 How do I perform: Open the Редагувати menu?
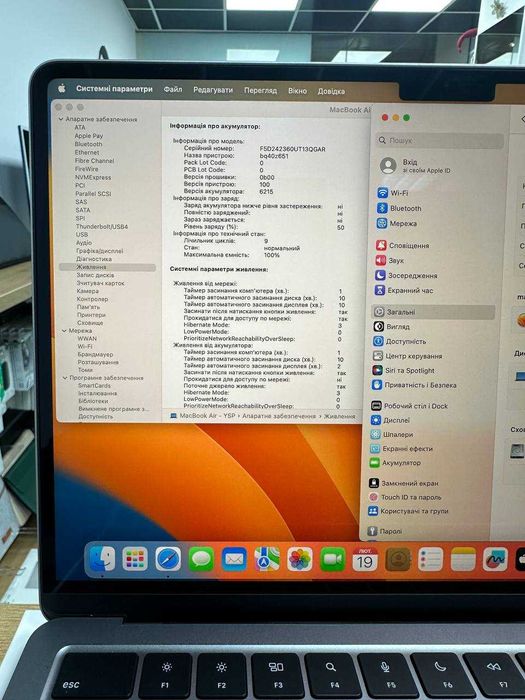(213, 90)
